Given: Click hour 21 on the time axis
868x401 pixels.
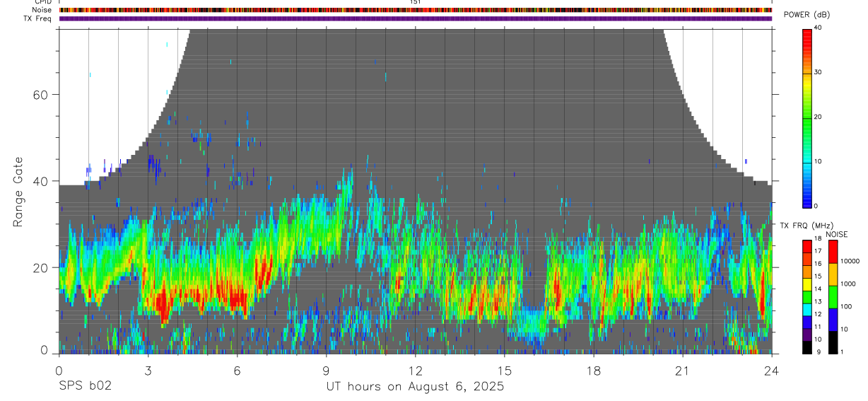Looking at the screenshot, I should click(682, 370).
